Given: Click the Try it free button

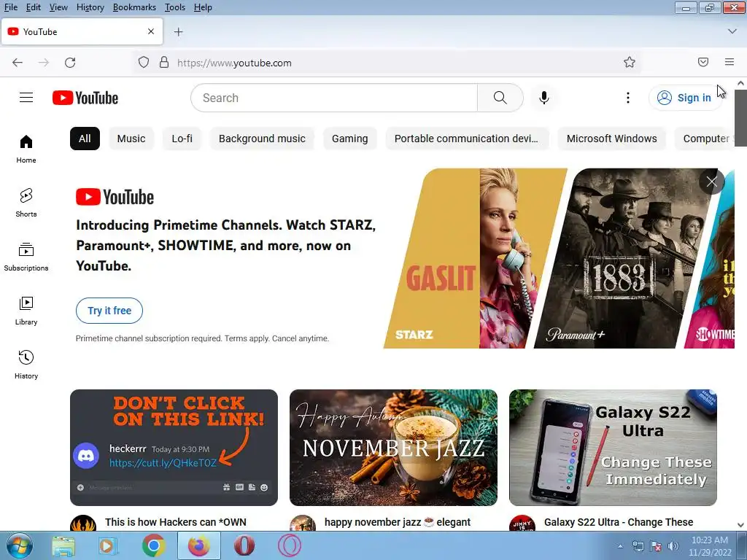Looking at the screenshot, I should pyautogui.click(x=109, y=311).
